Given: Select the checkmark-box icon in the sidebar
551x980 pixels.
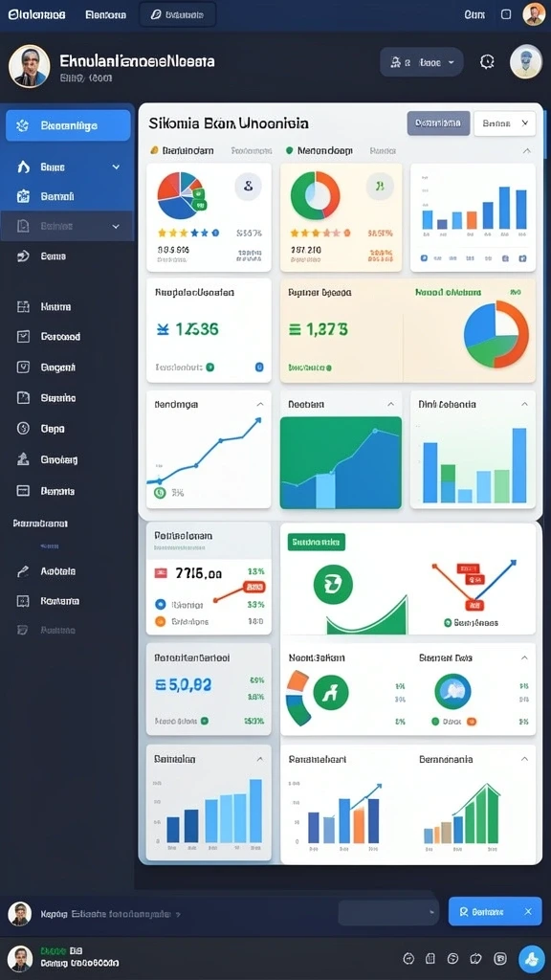Looking at the screenshot, I should point(23,336).
